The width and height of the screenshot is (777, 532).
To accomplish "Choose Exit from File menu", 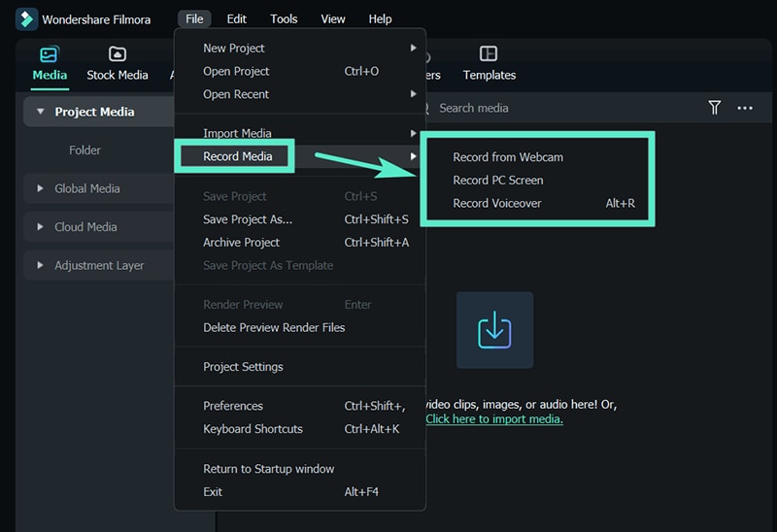I will pos(300,492).
